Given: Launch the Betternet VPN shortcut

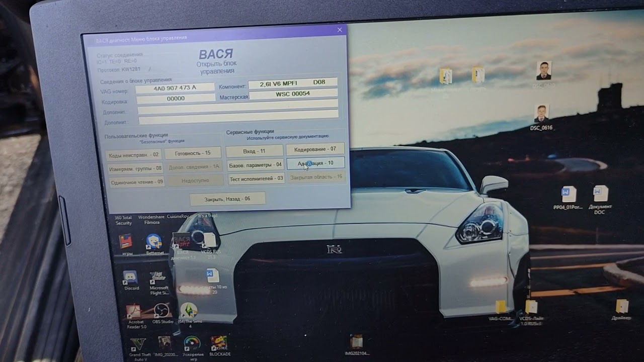Looking at the screenshot, I should coord(154,244).
